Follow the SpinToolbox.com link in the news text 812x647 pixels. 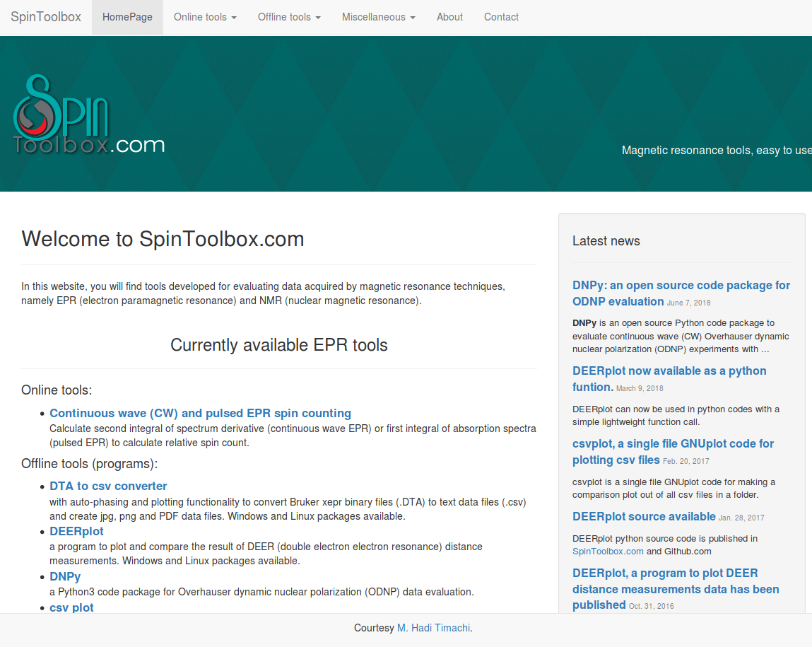coord(608,552)
